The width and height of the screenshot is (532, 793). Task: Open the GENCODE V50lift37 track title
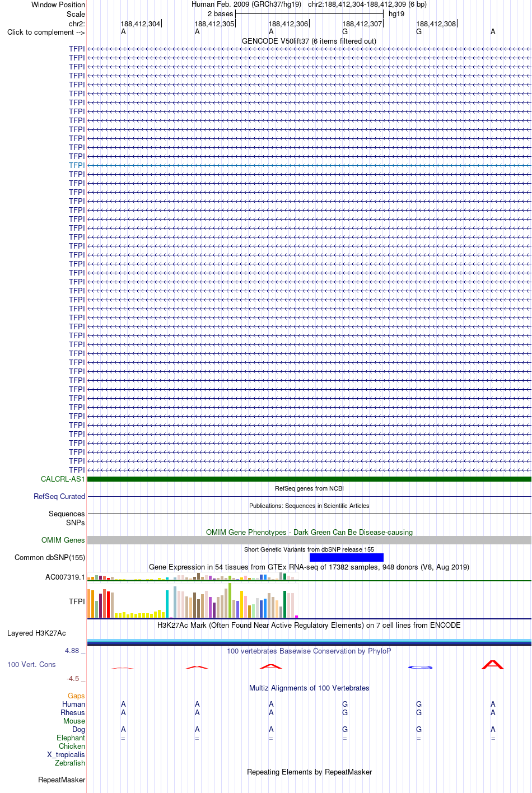309,41
